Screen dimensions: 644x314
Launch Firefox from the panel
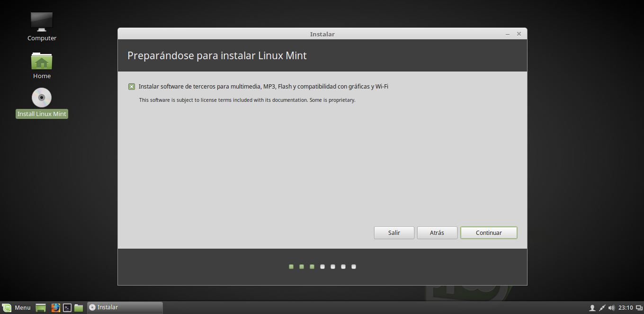click(56, 308)
